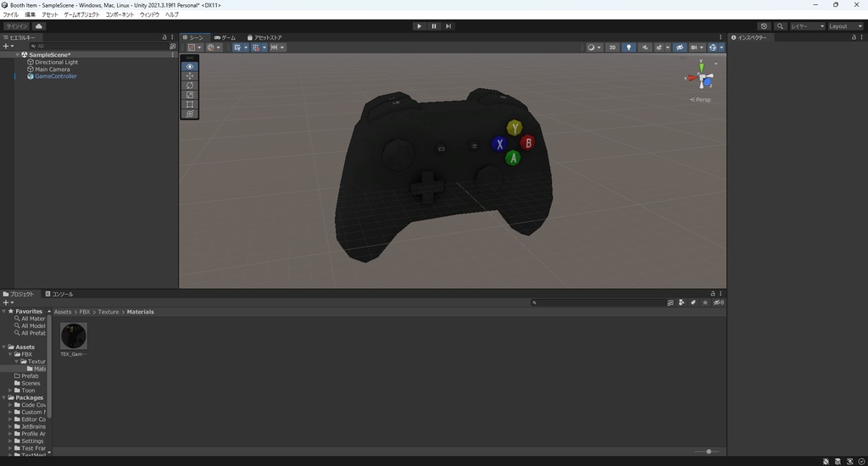Open the global search magnifier icon

tap(780, 26)
